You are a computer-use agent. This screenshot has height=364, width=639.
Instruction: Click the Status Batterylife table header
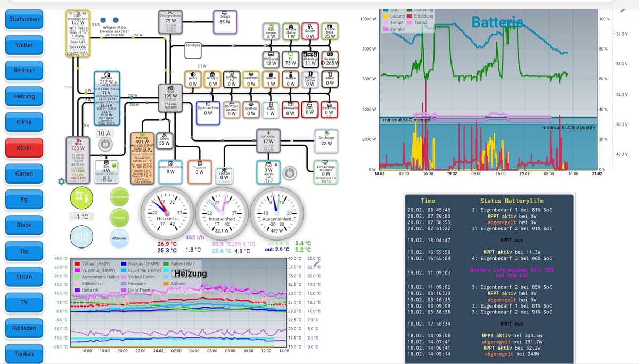[512, 201]
